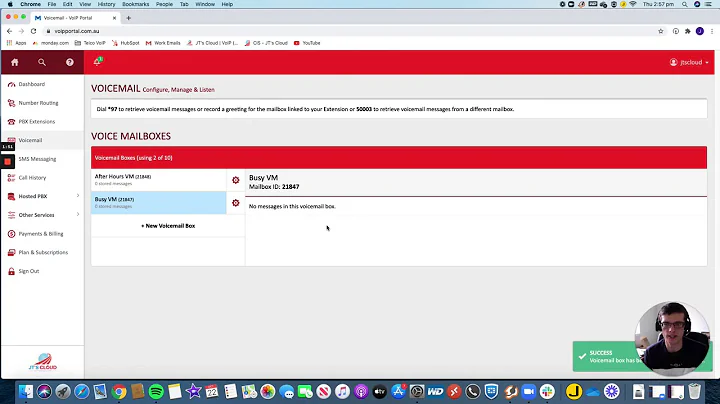Reload the page
The image size is (720, 404).
pos(34,31)
